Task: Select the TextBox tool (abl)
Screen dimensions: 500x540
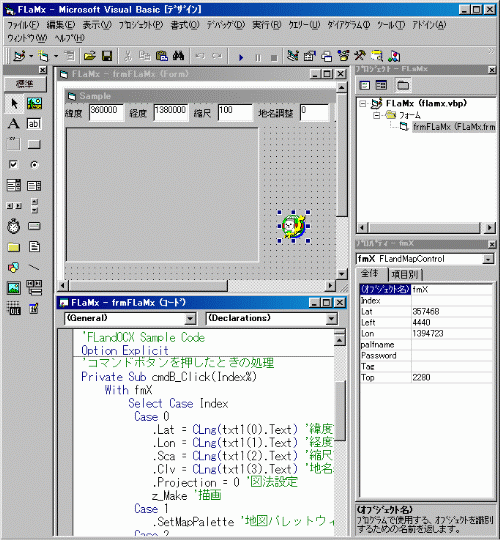Action: [x=34, y=123]
